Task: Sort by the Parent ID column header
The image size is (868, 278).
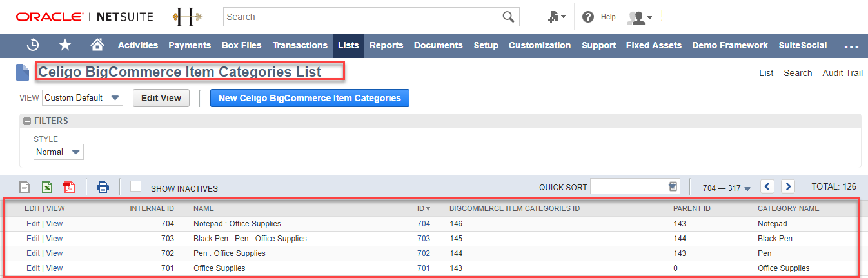Action: tap(692, 208)
